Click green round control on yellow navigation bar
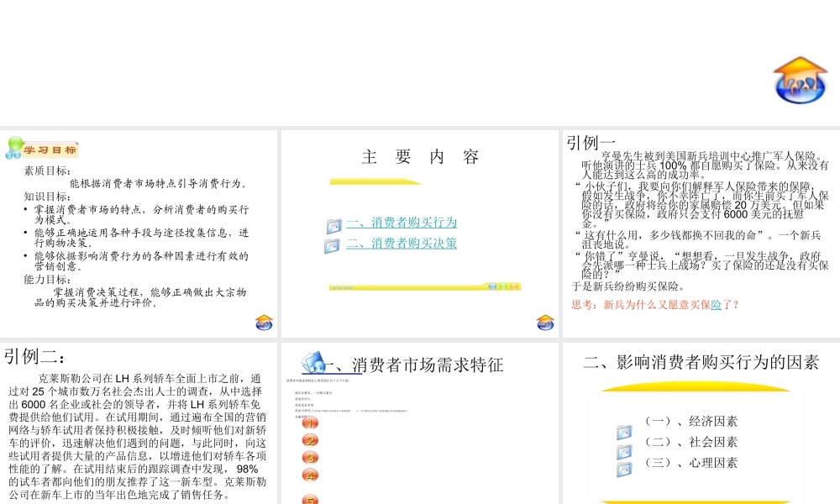The image size is (840, 504). [502, 286]
